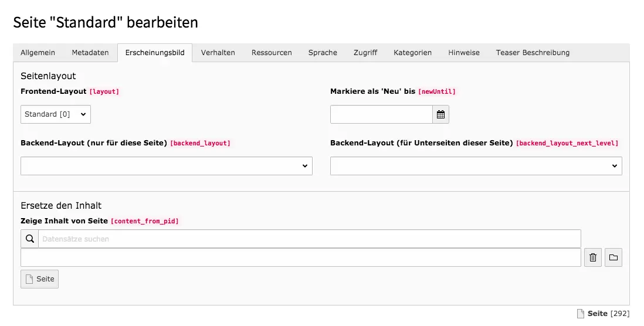
Task: Click the trash delete icon
Action: click(x=593, y=257)
